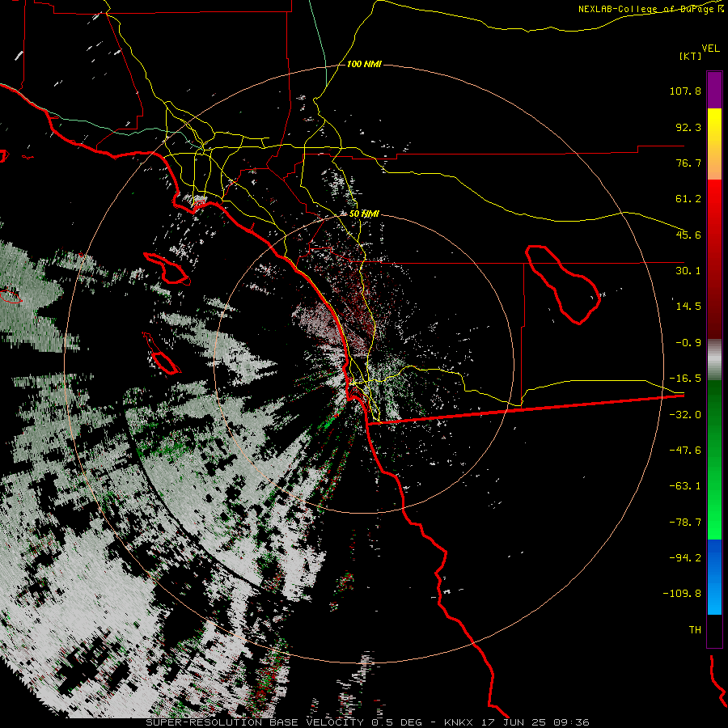This screenshot has width=728, height=728.
Task: Click the SUPER-RESOLUTION BASE VELOCITY caption text
Action: click(x=255, y=722)
